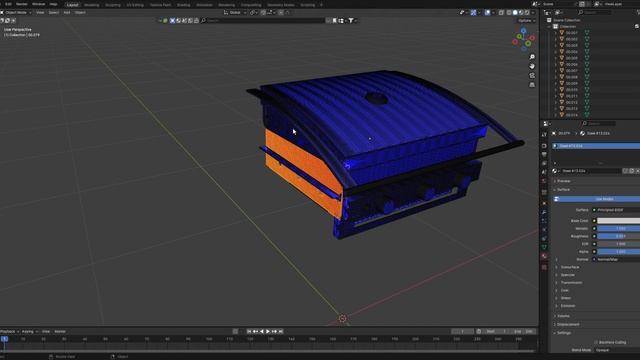The height and width of the screenshot is (360, 640).
Task: Toggle proportional editing in viewport header
Action: coord(281,13)
